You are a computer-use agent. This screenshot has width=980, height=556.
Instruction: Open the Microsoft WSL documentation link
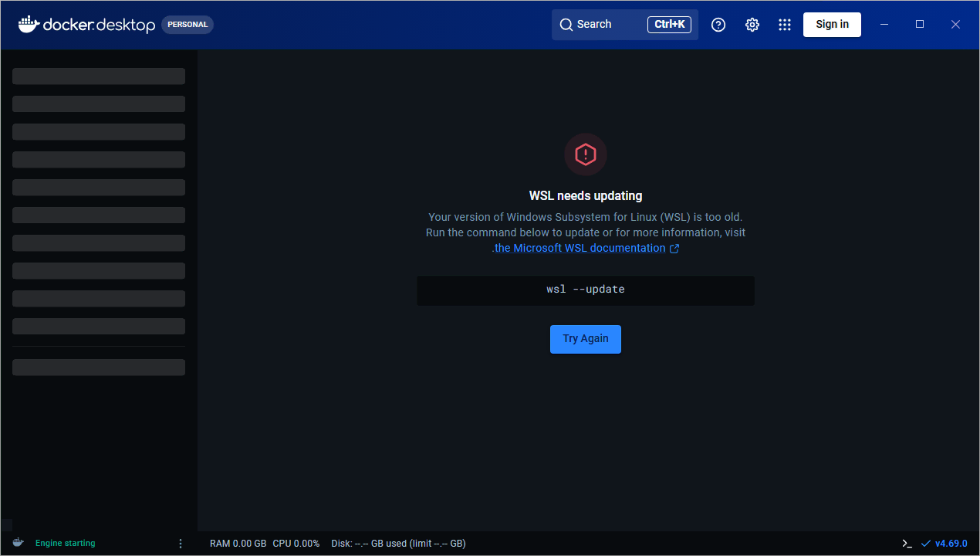pyautogui.click(x=579, y=249)
